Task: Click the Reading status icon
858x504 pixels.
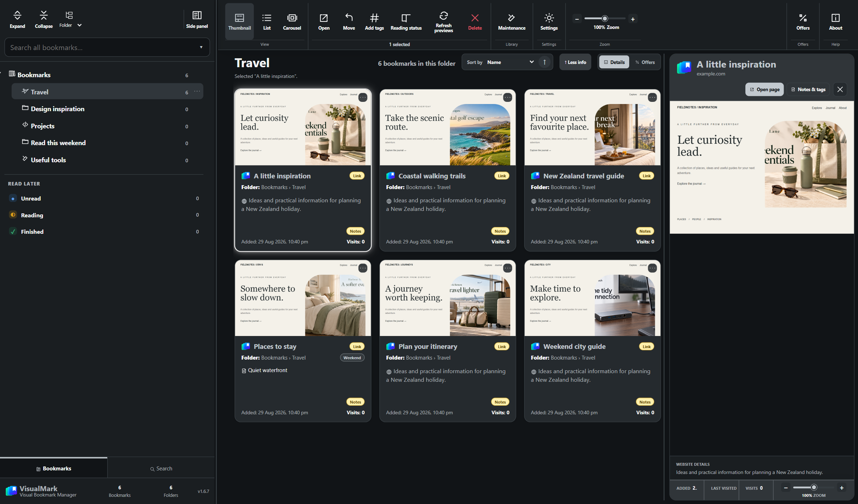Action: 406,18
